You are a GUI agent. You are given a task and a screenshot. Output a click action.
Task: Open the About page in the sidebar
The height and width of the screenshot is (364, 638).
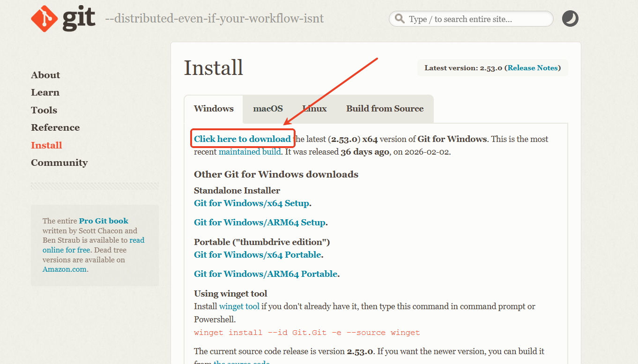coord(45,75)
